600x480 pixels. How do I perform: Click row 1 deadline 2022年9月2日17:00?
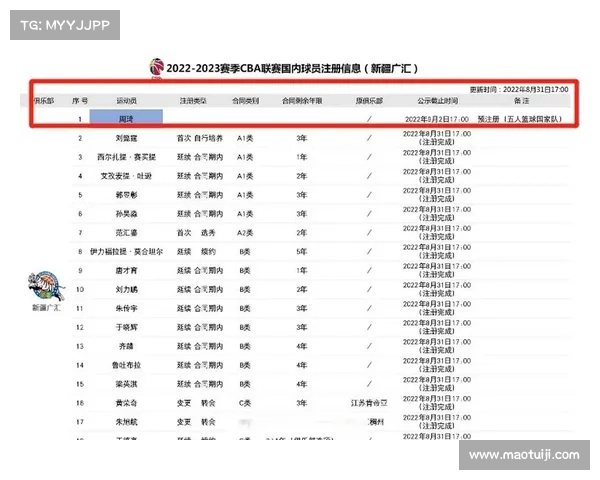click(x=437, y=119)
